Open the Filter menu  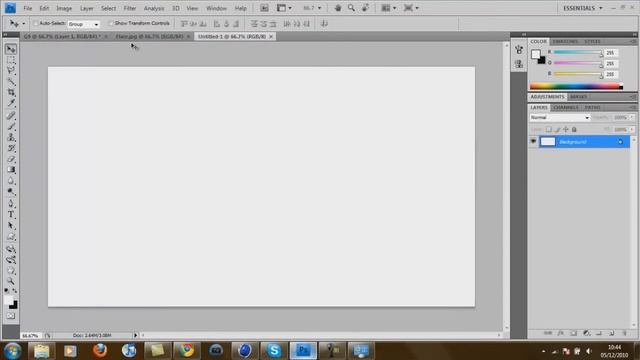130,8
